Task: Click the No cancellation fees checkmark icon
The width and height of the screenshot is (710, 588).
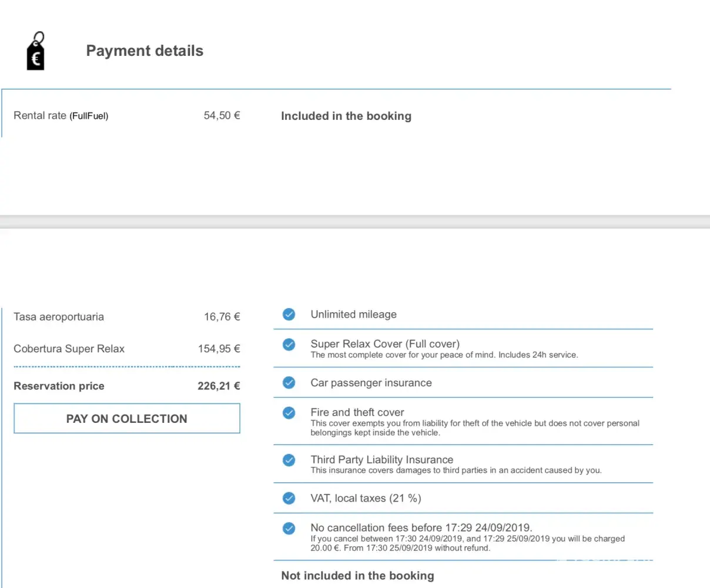Action: 289,528
